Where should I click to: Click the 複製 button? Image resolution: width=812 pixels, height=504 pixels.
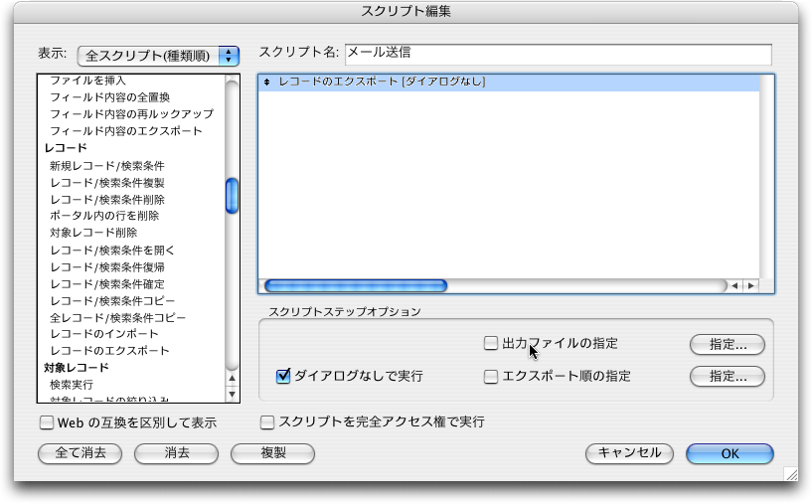[272, 453]
